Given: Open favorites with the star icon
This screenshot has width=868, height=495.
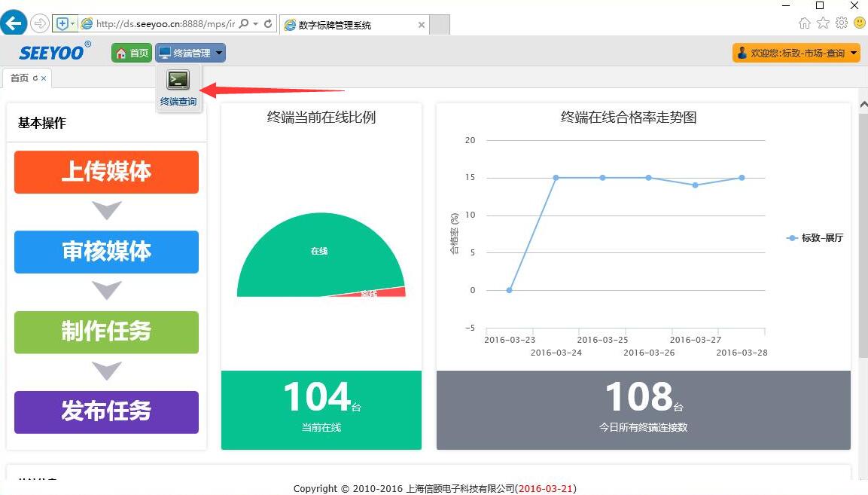Looking at the screenshot, I should pos(823,23).
